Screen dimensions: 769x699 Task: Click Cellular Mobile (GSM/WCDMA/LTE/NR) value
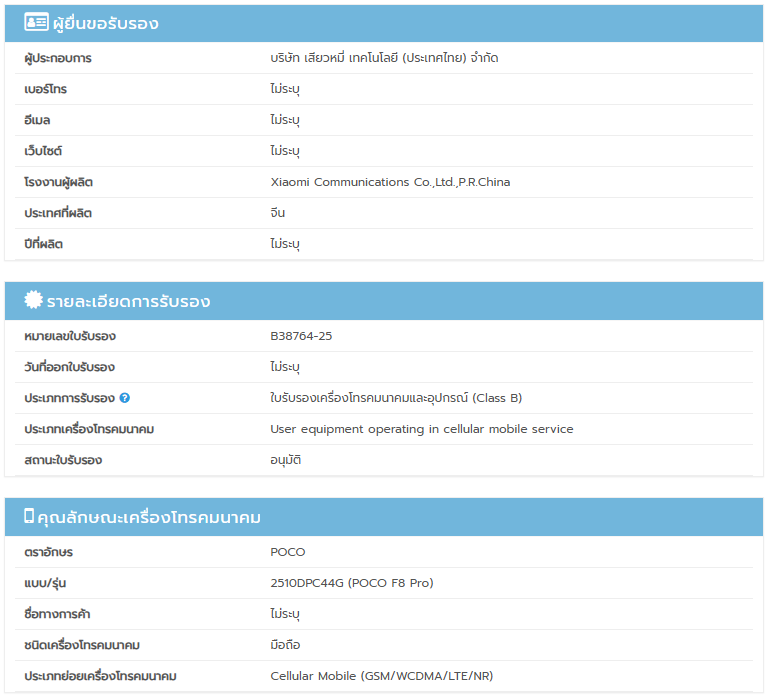(x=381, y=676)
